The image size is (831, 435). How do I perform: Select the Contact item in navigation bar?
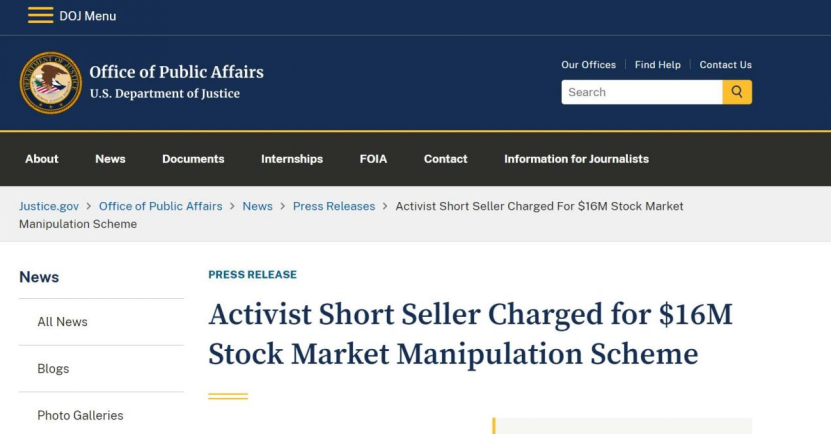coord(446,159)
